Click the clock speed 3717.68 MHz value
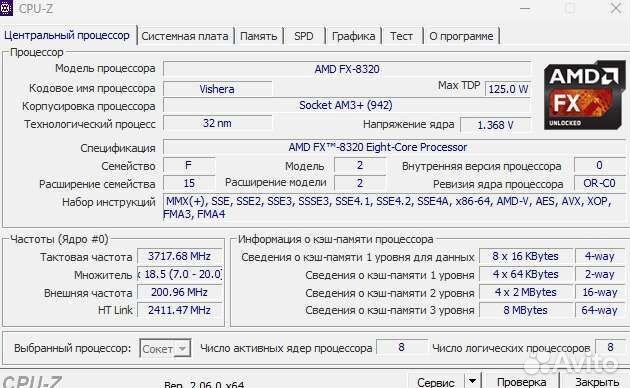 pyautogui.click(x=179, y=256)
